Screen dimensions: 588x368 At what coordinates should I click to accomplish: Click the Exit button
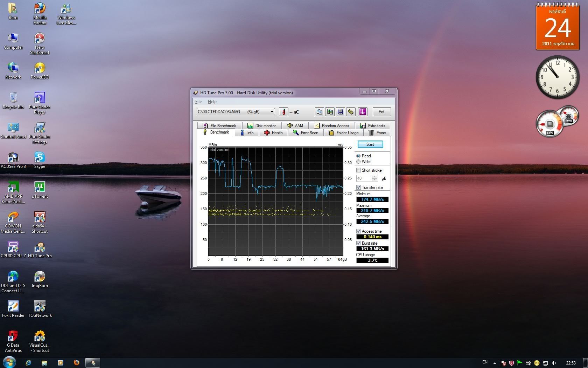(381, 112)
